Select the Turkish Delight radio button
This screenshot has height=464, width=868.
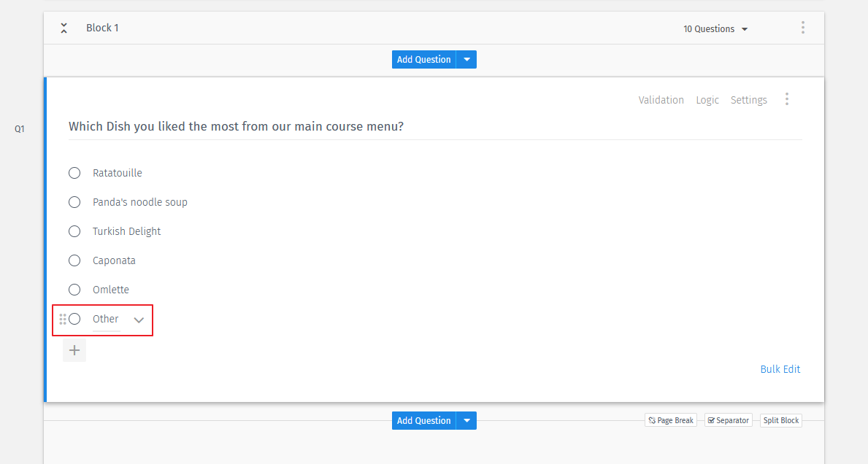click(x=74, y=231)
